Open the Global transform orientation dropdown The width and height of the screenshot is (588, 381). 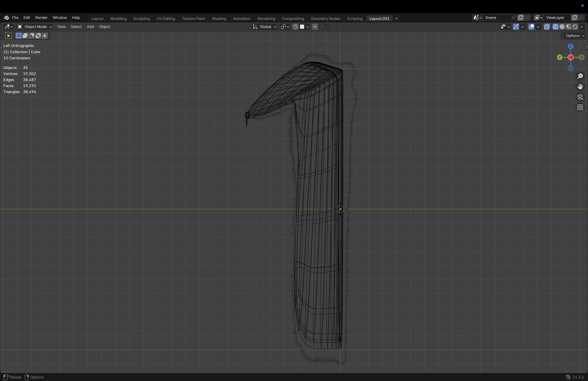point(264,27)
